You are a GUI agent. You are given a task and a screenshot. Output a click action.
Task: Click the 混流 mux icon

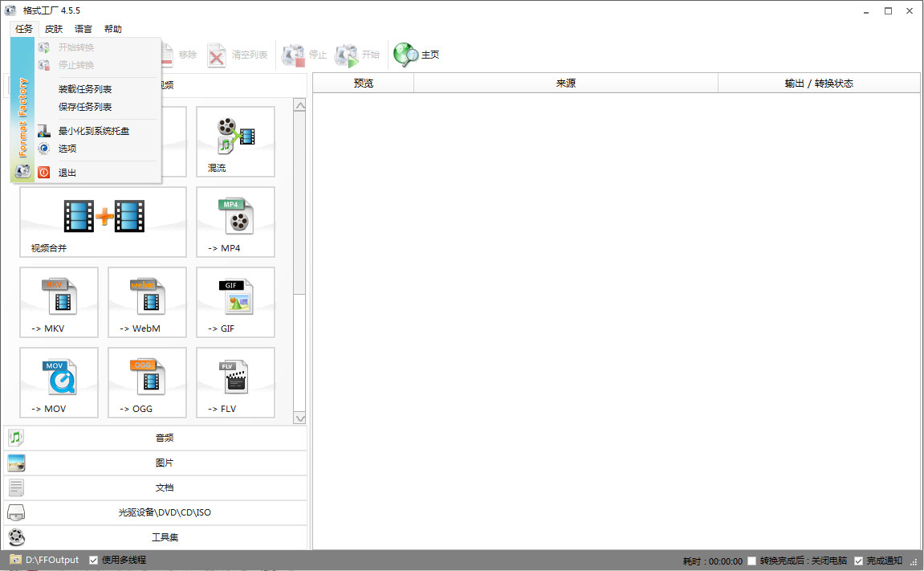pyautogui.click(x=235, y=141)
